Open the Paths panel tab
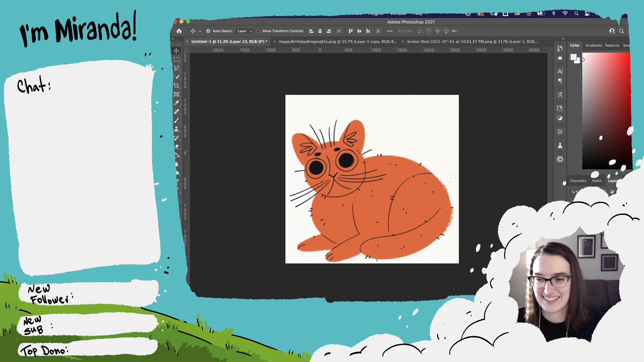Image resolution: width=644 pixels, height=362 pixels. coord(597,181)
